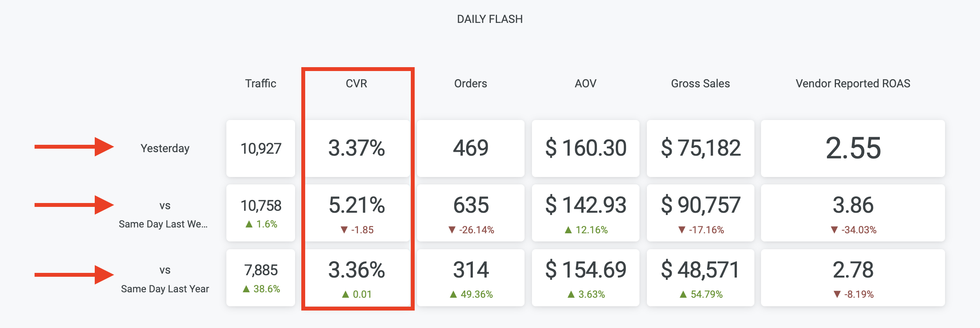Click the truncated Same Day Last We... label
Viewport: 980px width, 328px height.
pyautogui.click(x=163, y=224)
